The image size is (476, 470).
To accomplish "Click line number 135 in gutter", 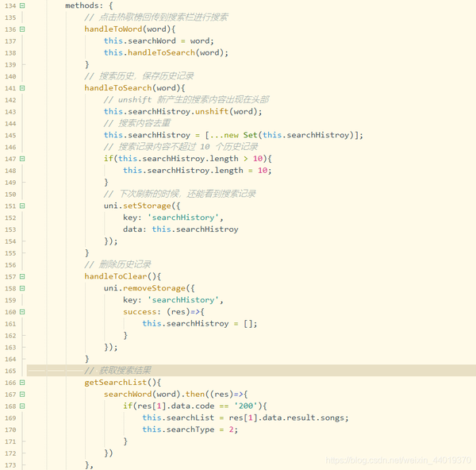I will [10, 17].
